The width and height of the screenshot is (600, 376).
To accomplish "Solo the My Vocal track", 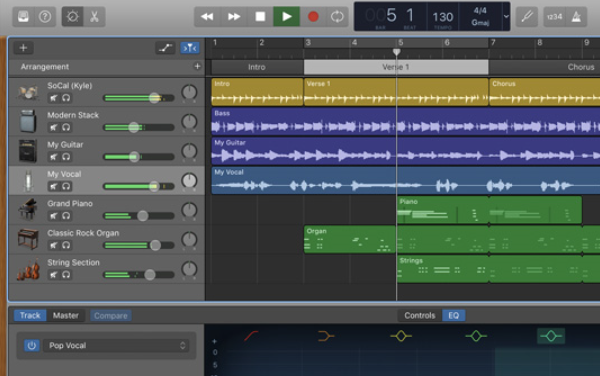I will pos(66,186).
